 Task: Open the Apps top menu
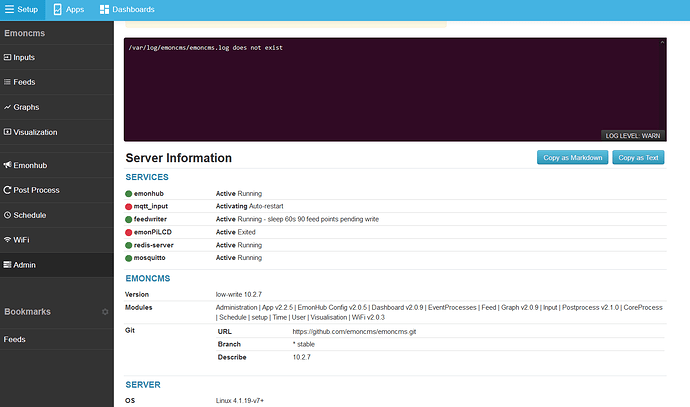(x=68, y=10)
